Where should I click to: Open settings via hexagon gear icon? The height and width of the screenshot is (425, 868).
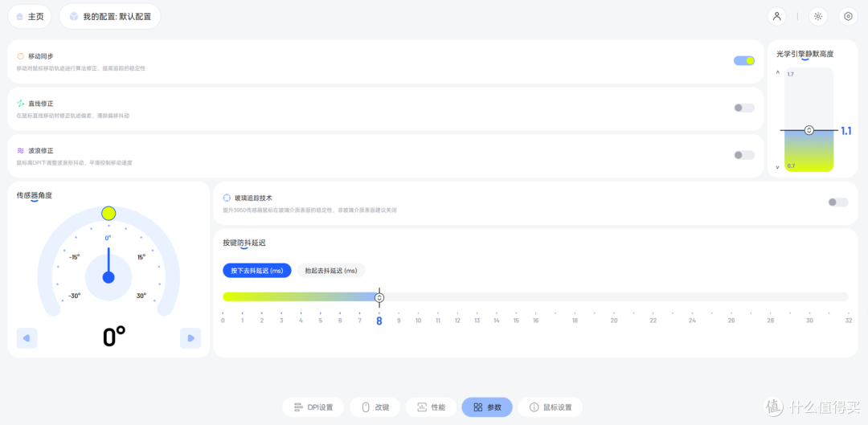(848, 16)
